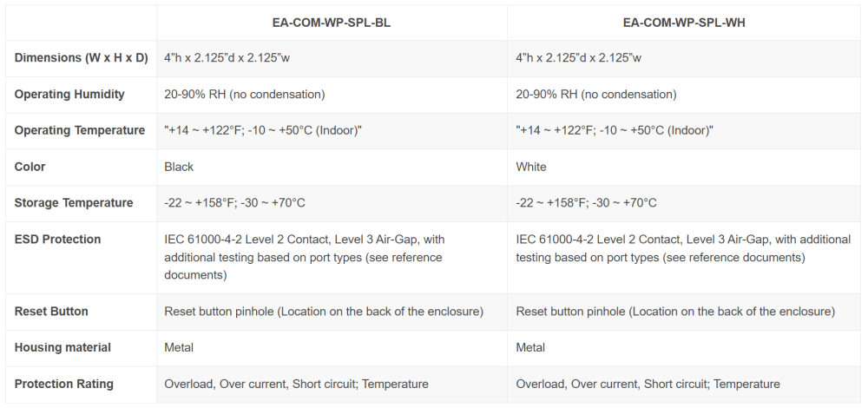Screen dimensions: 868x408
Task: Select the Protection Rating row label
Action: [x=64, y=384]
